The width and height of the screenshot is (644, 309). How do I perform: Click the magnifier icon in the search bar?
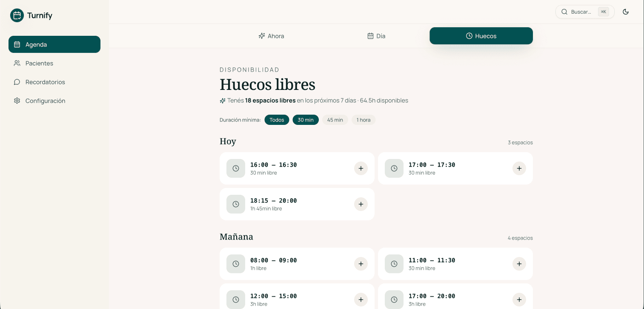click(x=564, y=12)
